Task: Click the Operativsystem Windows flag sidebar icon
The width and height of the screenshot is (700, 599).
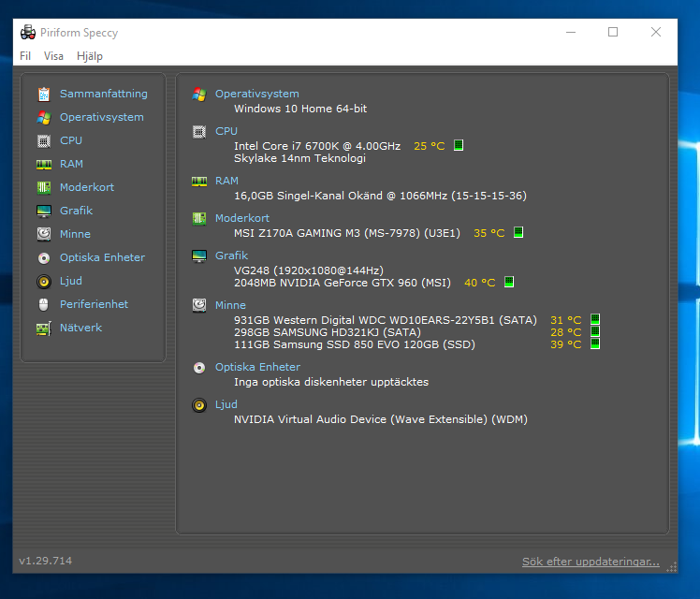Action: point(44,117)
